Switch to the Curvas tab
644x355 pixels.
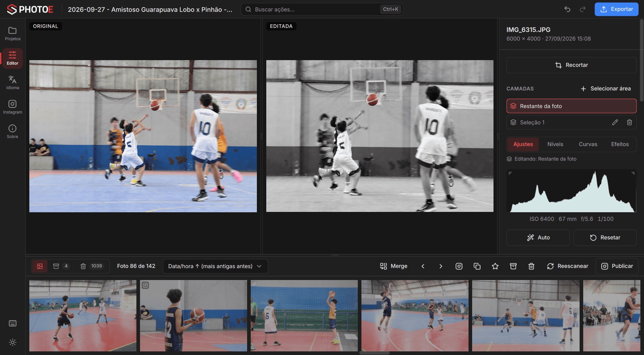point(588,144)
